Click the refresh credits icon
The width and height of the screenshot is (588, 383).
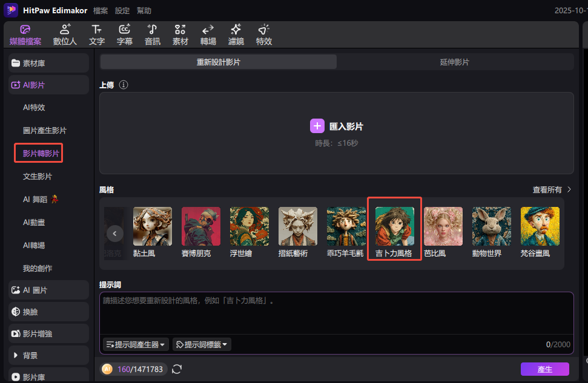pyautogui.click(x=177, y=369)
